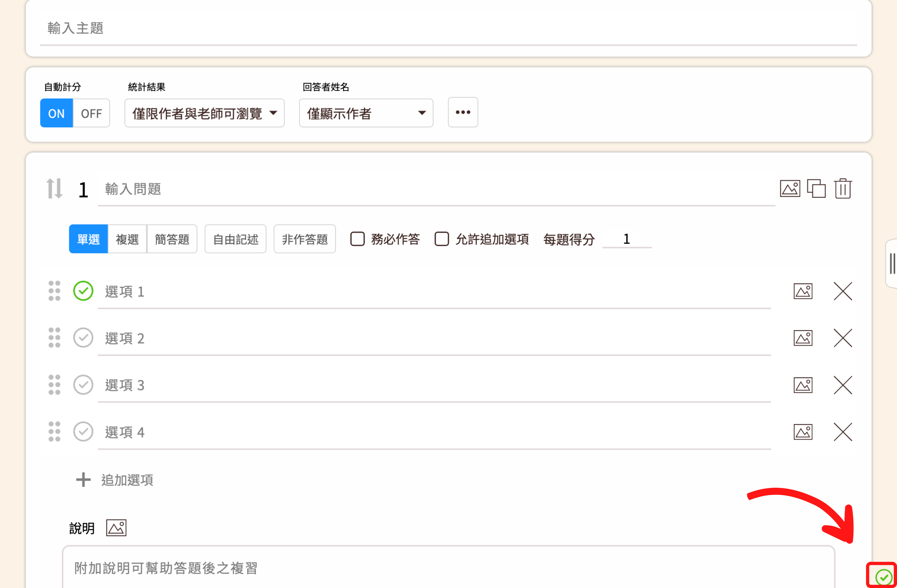Select the 複選 question type tab
The image size is (897, 588).
click(127, 239)
